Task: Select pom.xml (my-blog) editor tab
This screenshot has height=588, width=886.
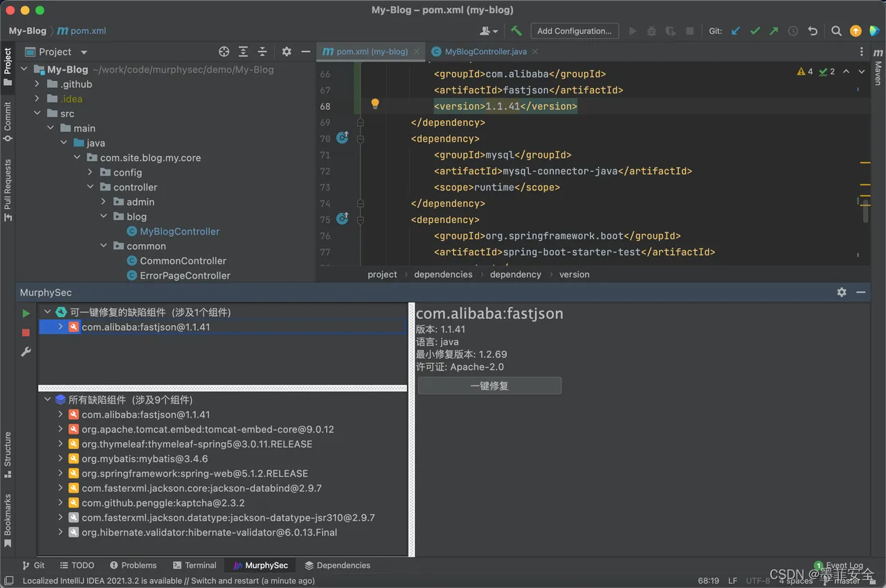Action: pos(372,52)
